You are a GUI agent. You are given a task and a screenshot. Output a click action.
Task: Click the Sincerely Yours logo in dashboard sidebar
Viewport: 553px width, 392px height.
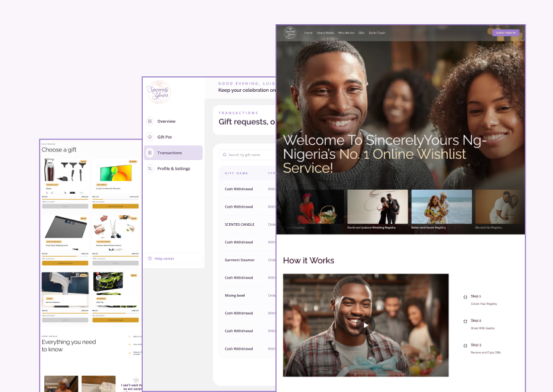[x=158, y=92]
